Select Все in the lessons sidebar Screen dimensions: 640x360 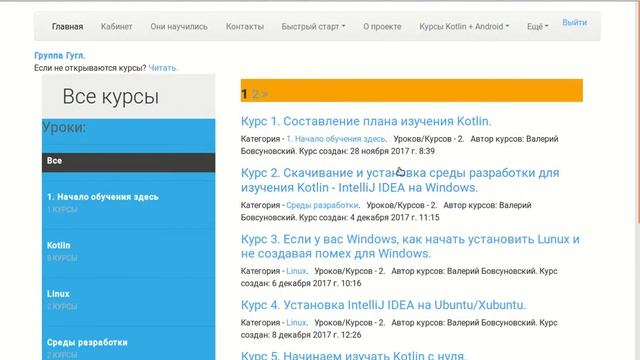[x=129, y=162]
